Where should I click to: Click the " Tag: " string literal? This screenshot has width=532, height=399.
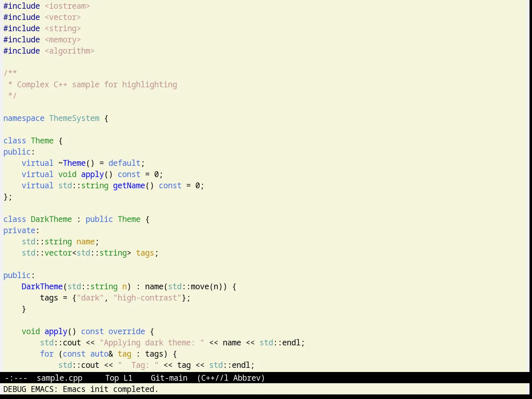138,365
